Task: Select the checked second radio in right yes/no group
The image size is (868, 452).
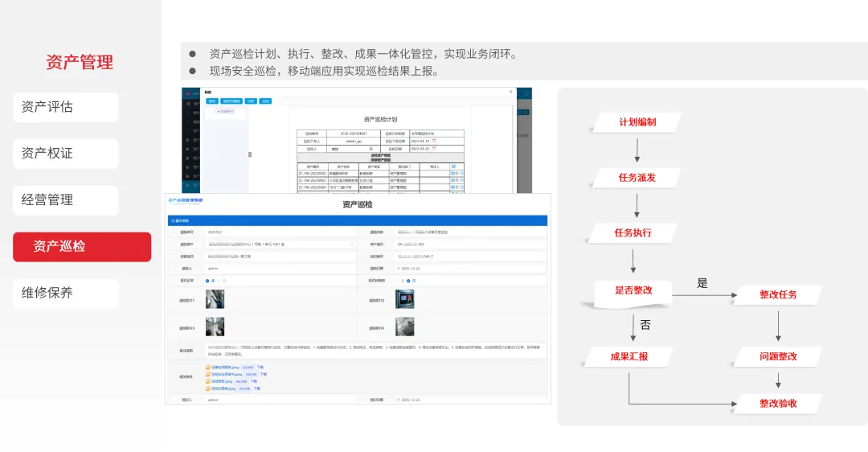Action: 408,281
